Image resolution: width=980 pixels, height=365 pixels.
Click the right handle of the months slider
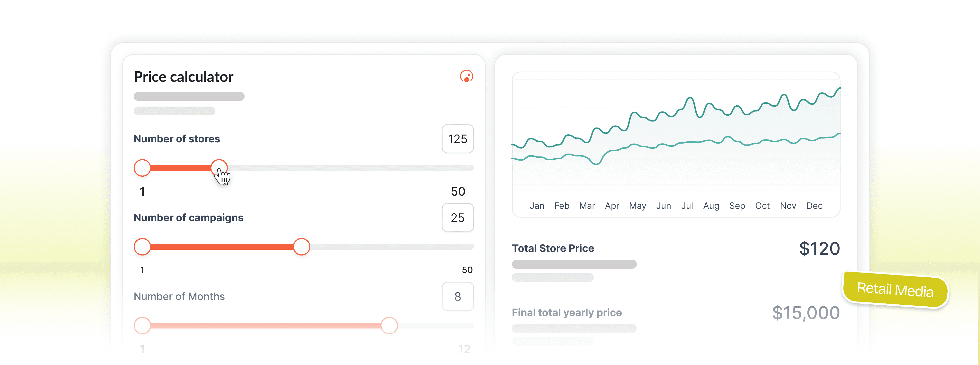(x=389, y=326)
